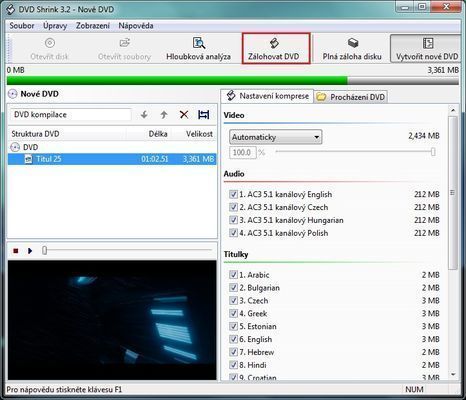Click the DVD disc icon in structure tree

(15, 147)
